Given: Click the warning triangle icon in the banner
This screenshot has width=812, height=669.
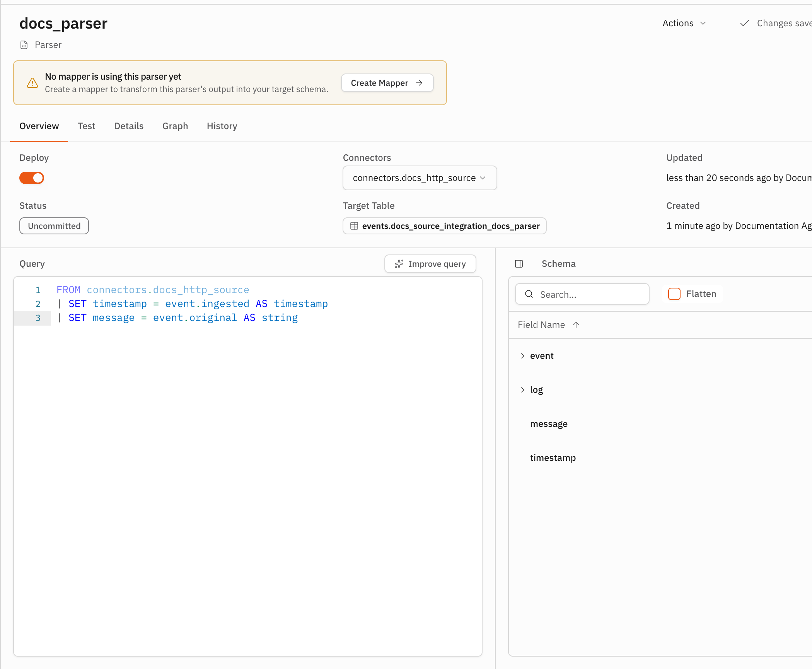Looking at the screenshot, I should (32, 83).
